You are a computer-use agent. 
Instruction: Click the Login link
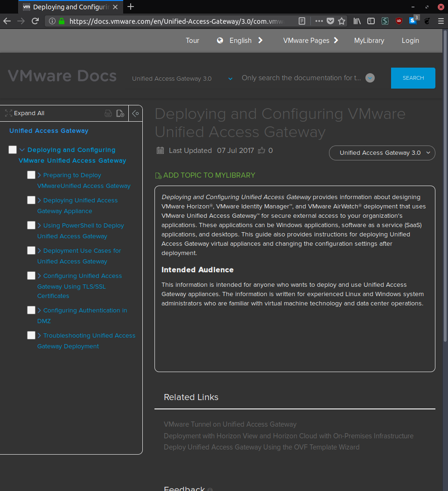(410, 41)
